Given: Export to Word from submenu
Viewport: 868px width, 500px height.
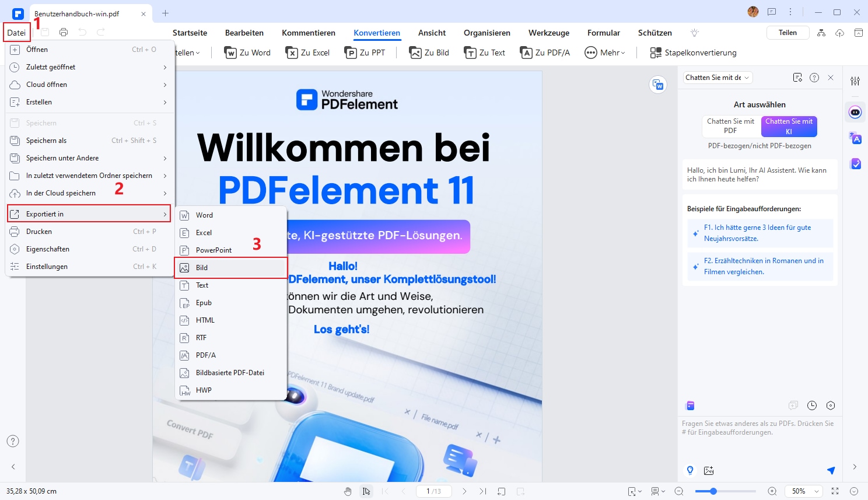Looking at the screenshot, I should coord(231,215).
